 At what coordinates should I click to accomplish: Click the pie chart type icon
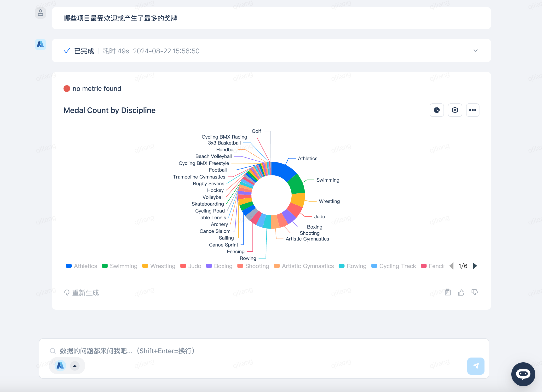tap(437, 110)
